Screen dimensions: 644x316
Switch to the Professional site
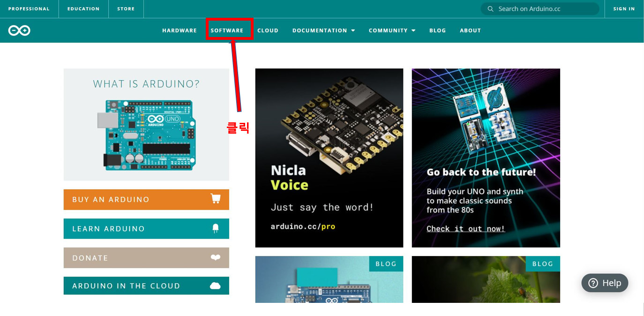click(x=29, y=9)
